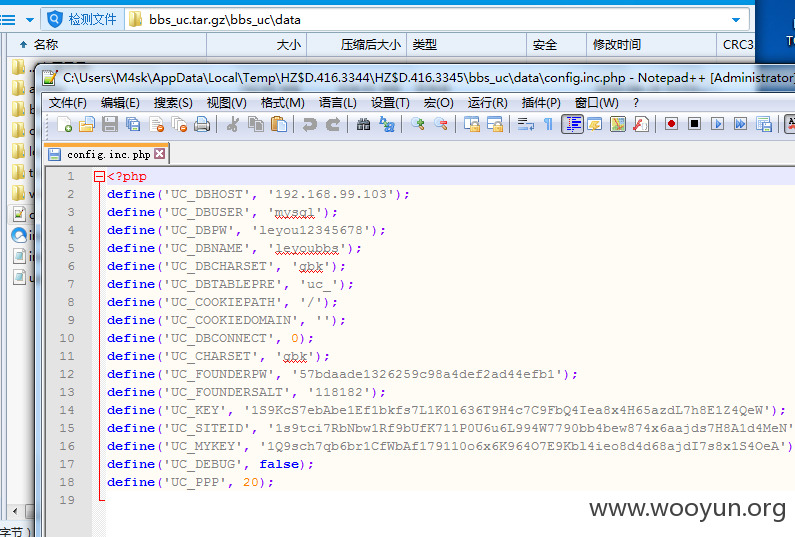
Task: Save the current file
Action: point(110,124)
